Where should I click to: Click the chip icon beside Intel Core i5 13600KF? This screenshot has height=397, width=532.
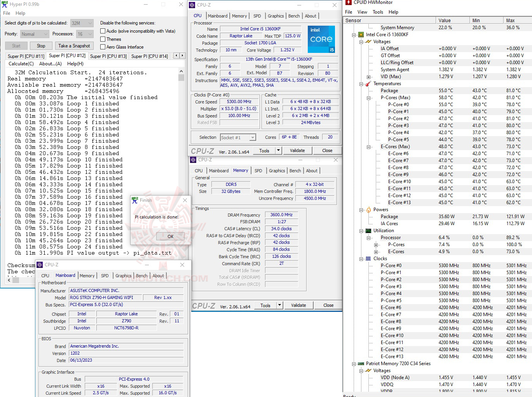[x=361, y=35]
